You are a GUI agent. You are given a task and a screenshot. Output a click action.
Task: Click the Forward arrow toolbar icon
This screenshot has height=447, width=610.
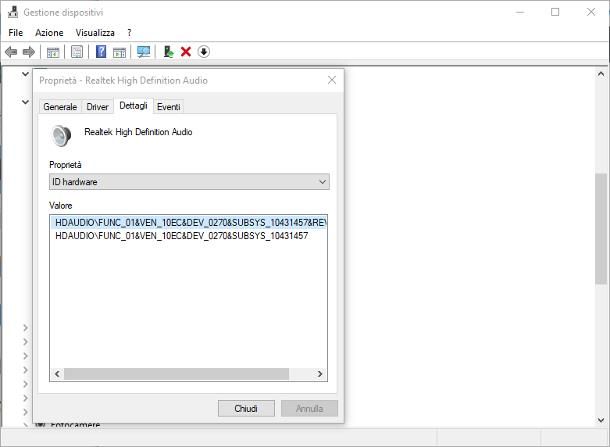[29, 52]
